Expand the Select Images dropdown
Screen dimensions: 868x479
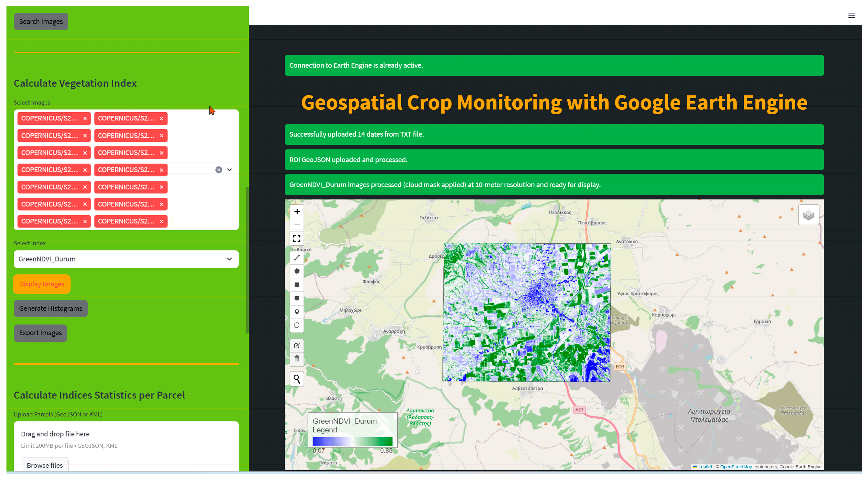coord(230,170)
